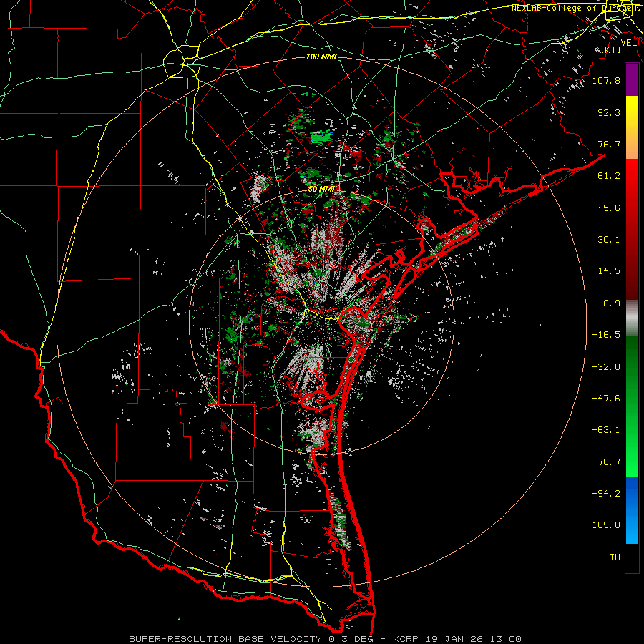Pick the black TH segment of the color bar
This screenshot has width=644, height=644.
632,558
